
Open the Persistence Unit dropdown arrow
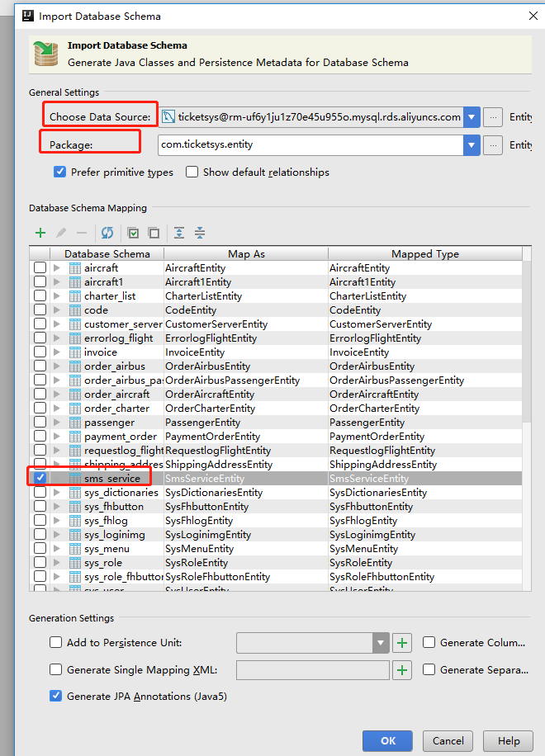pos(381,643)
